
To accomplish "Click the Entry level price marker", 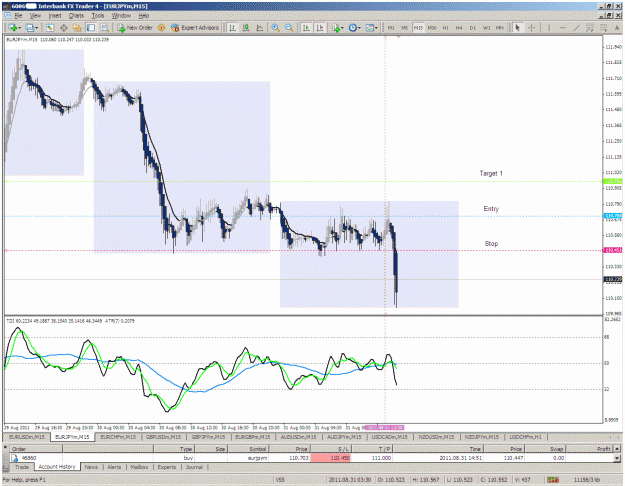I will click(613, 216).
